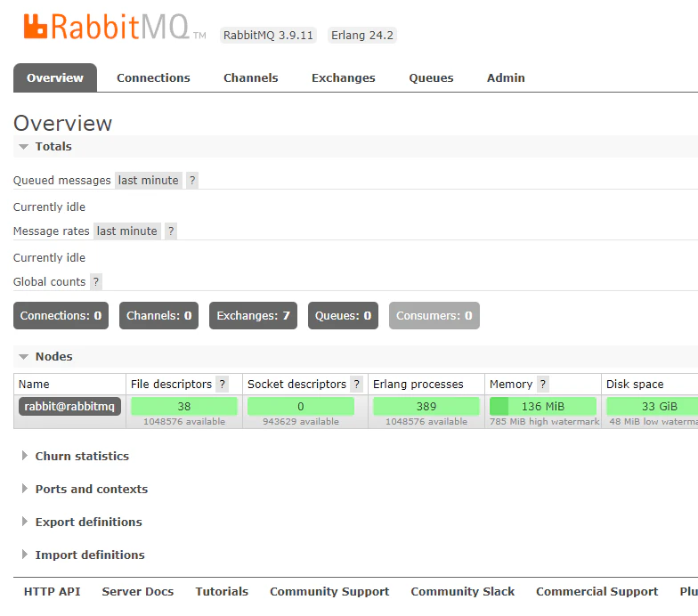This screenshot has width=698, height=616.
Task: Click the RabbitMQ 3.9.11 version badge
Action: pyautogui.click(x=269, y=36)
